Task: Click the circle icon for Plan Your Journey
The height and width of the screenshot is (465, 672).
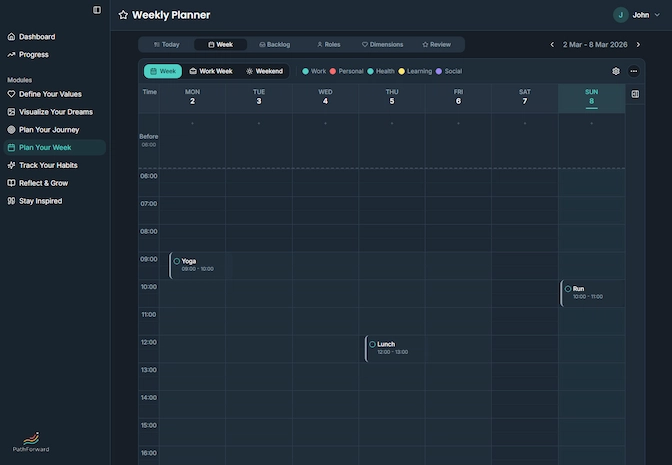Action: (x=12, y=129)
